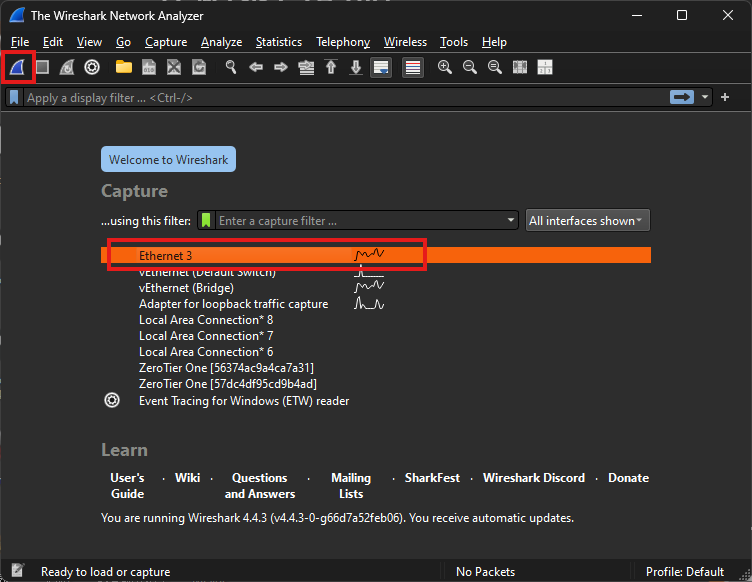This screenshot has width=752, height=582.
Task: Select ZeroTier One [57dc4df95cd9b4ad] interface
Action: point(376,384)
